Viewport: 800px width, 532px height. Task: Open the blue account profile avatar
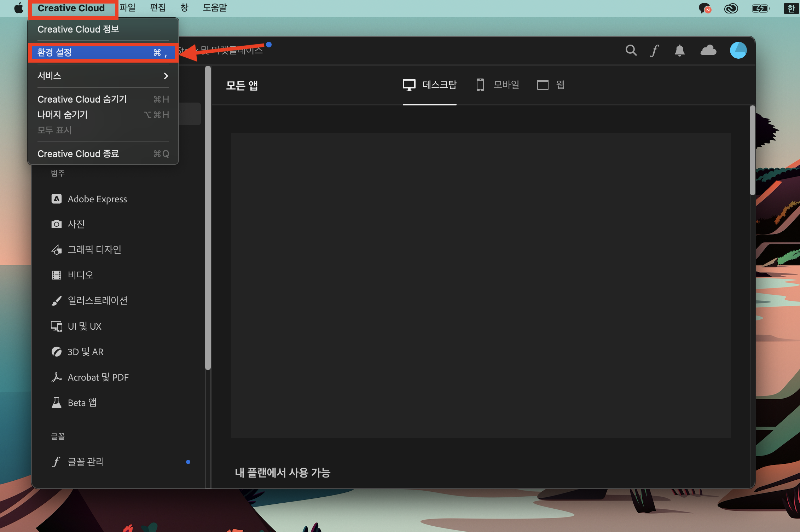click(x=738, y=51)
